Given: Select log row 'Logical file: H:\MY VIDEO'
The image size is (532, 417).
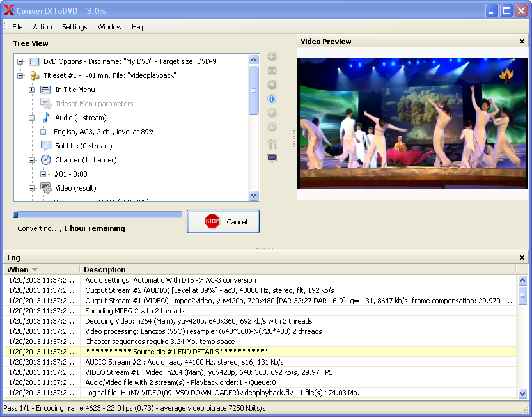Looking at the screenshot, I should tap(260, 393).
